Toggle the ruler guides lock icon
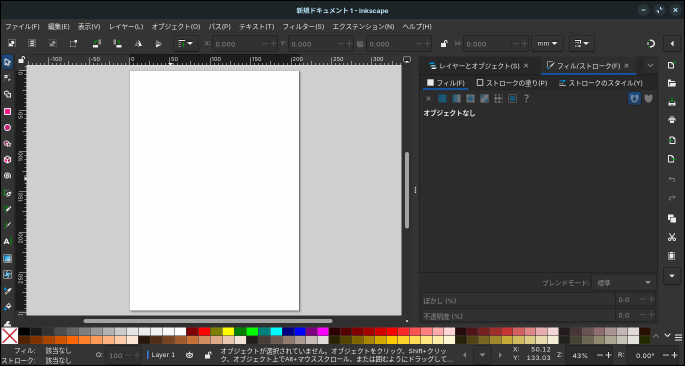Screen dimensions: 685x366 (21, 60)
